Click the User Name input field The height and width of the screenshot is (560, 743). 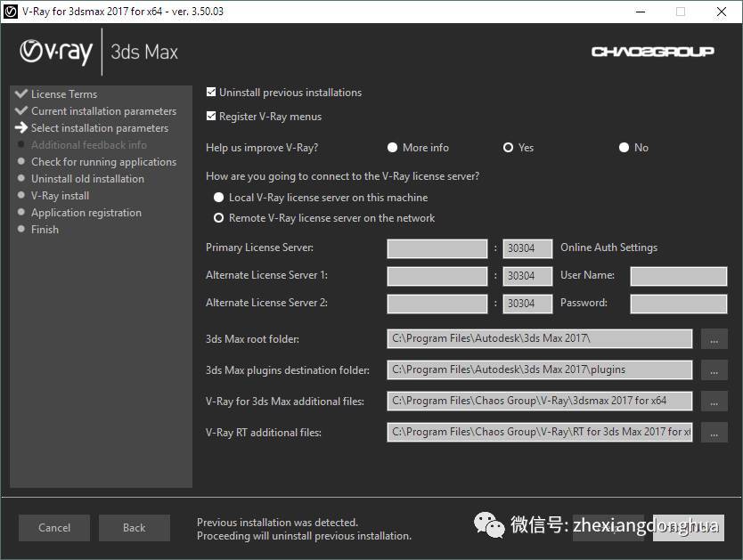(x=679, y=276)
